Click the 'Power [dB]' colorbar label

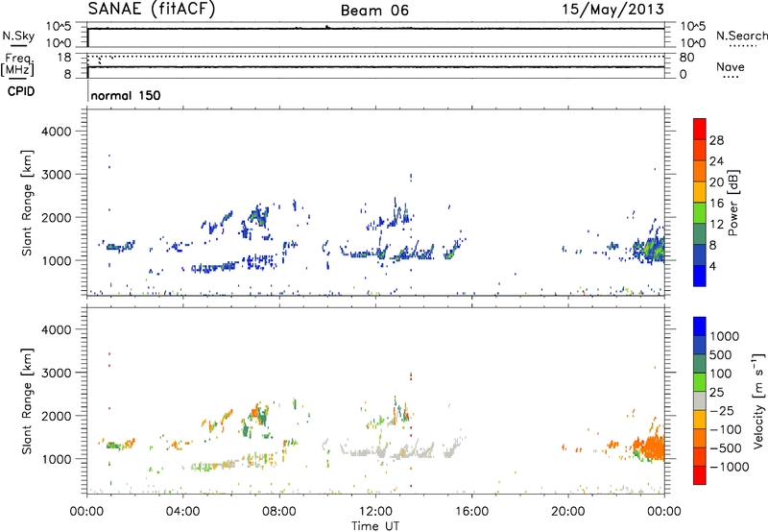coord(733,203)
